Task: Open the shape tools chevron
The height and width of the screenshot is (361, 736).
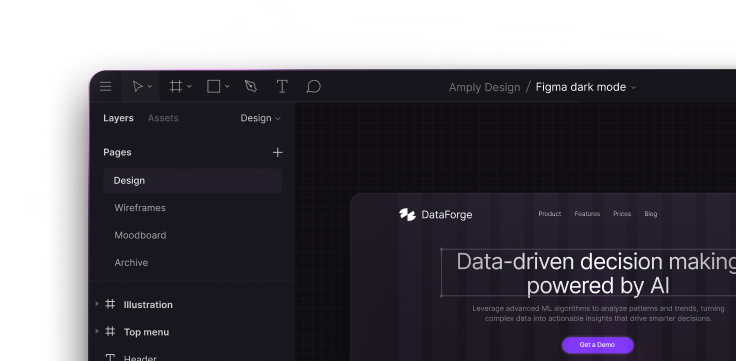Action: 227,86
